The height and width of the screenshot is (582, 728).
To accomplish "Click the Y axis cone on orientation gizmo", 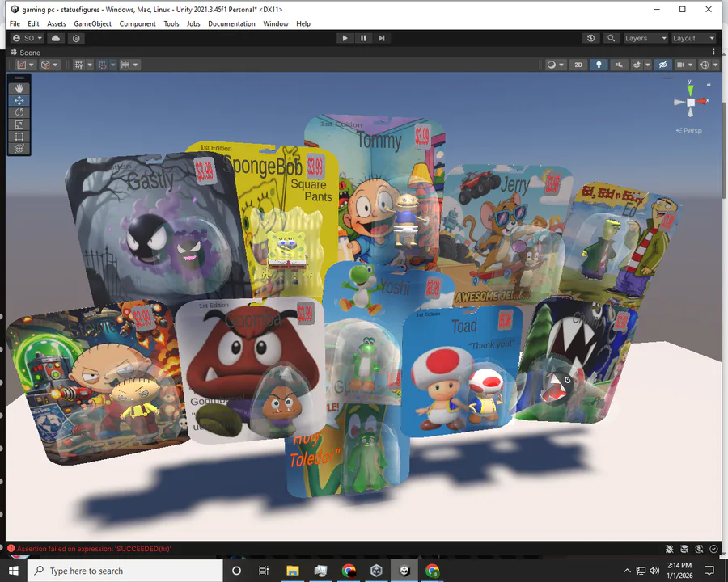I will coord(691,89).
